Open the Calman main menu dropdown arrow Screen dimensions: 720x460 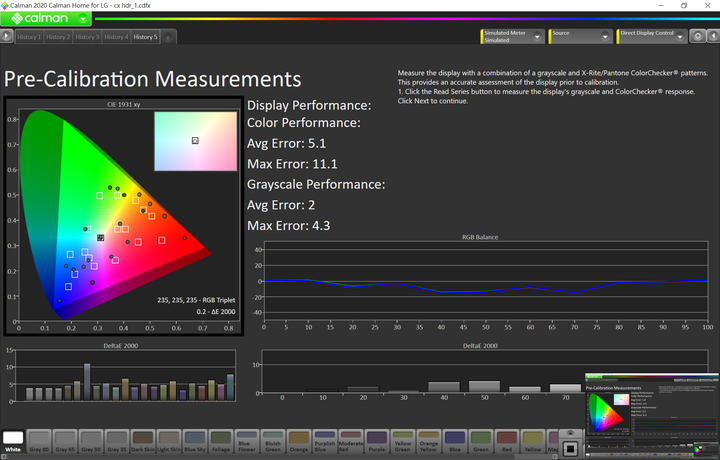coord(83,19)
